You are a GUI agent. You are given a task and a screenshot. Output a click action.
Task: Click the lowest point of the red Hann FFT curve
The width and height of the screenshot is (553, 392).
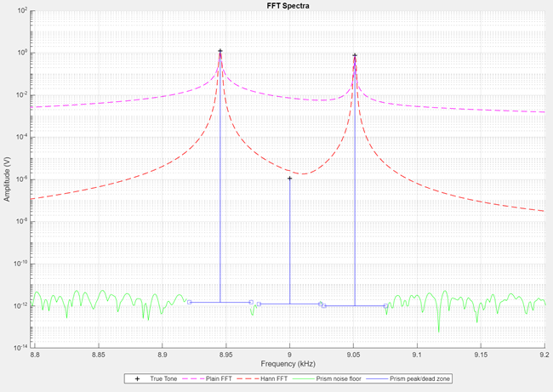click(x=304, y=173)
